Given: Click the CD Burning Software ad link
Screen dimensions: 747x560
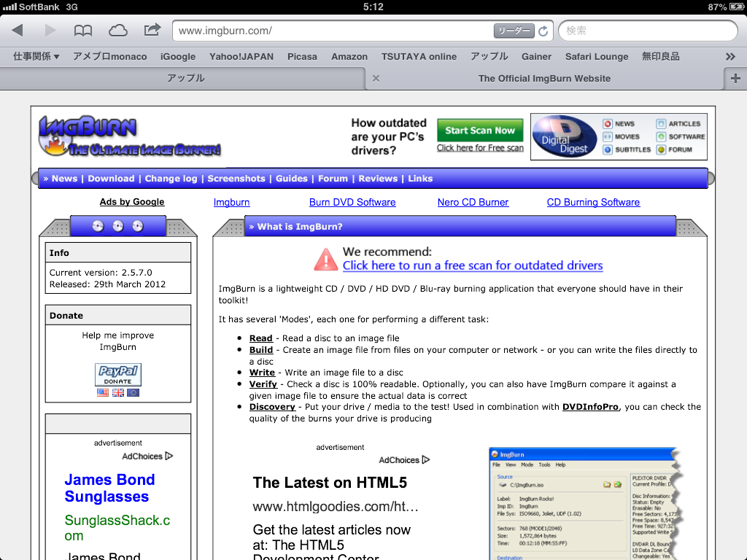Looking at the screenshot, I should coord(593,203).
